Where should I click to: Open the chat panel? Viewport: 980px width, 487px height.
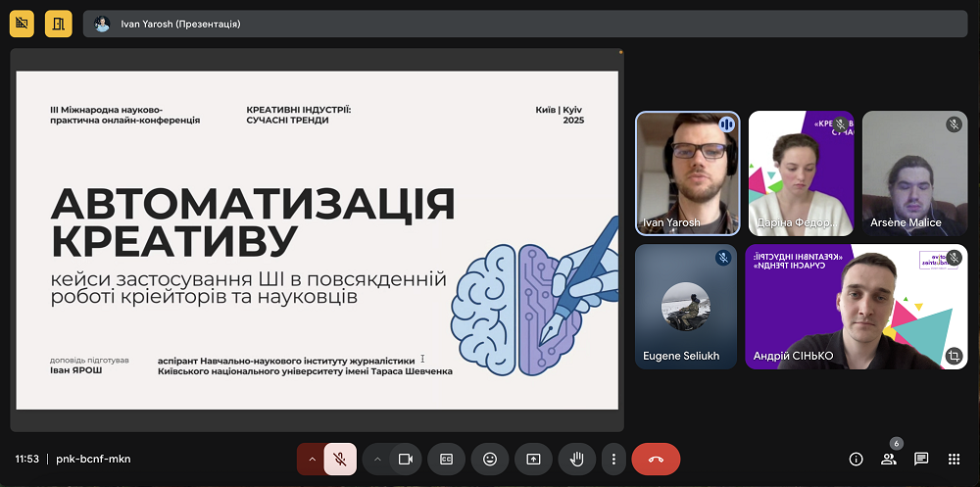click(921, 459)
